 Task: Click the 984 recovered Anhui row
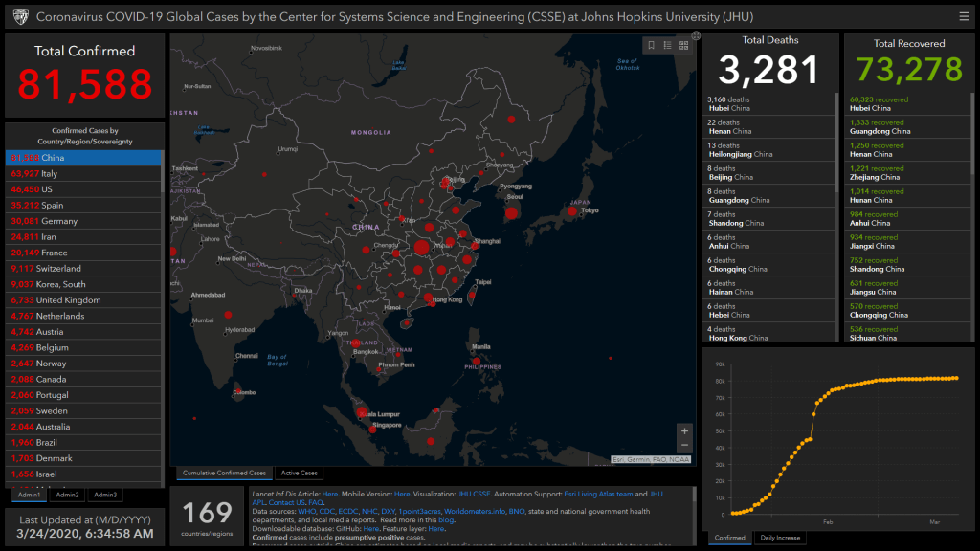tap(907, 219)
